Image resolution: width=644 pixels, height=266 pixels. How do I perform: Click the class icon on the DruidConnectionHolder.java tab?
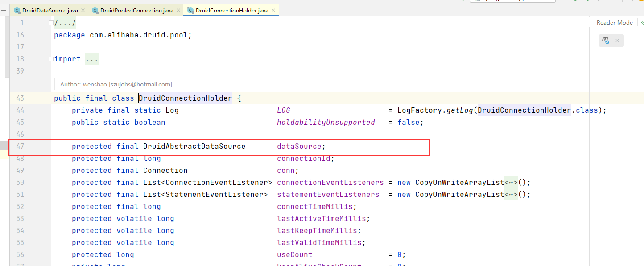tap(190, 10)
